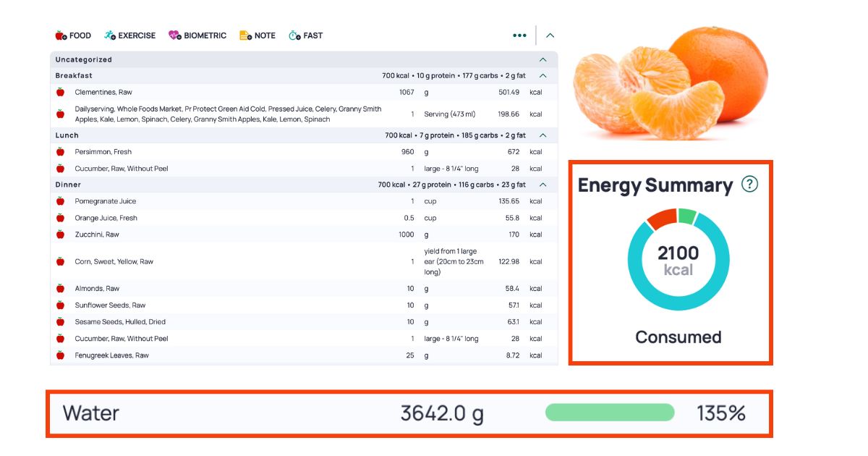Click the FOOD apple icon
The image size is (868, 456).
coord(60,35)
